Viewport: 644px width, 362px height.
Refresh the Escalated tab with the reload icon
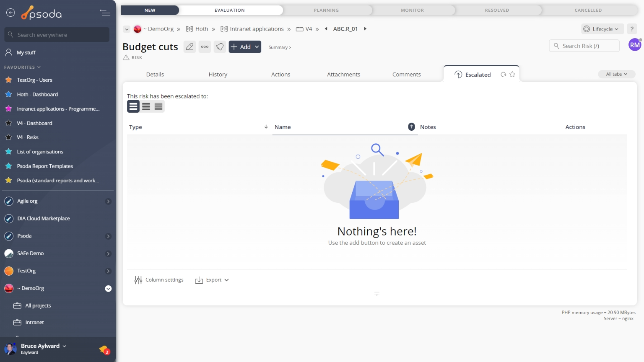click(x=503, y=75)
